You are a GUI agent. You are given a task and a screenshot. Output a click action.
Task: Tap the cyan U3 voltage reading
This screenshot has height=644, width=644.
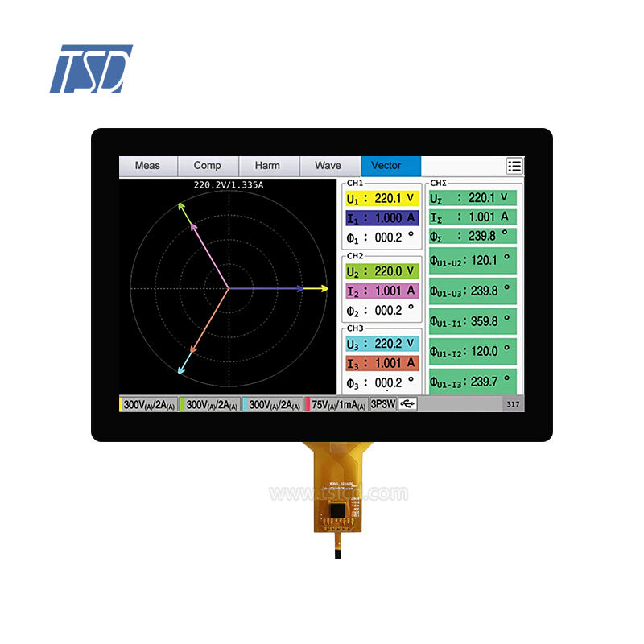pyautogui.click(x=382, y=344)
